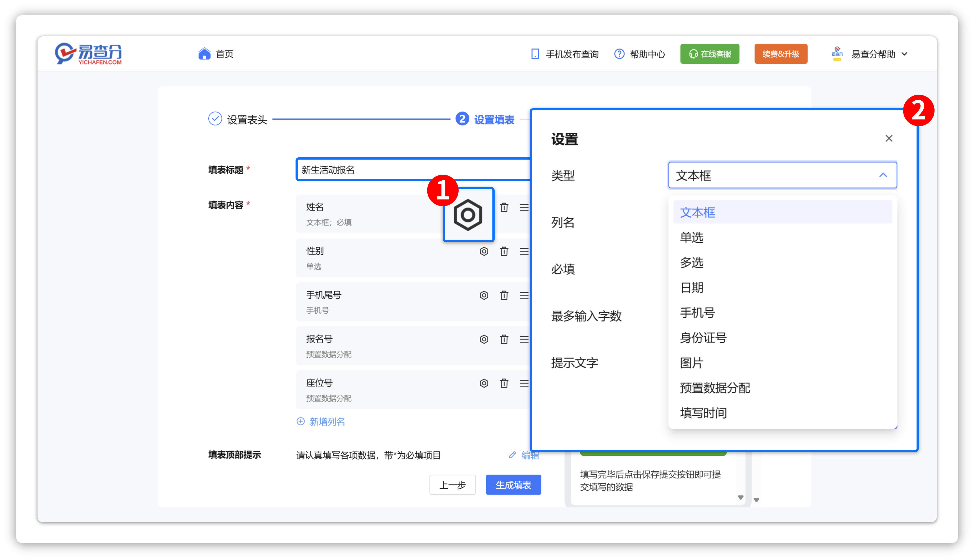The width and height of the screenshot is (974, 560).
Task: Open 手机发布查询
Action: [572, 54]
